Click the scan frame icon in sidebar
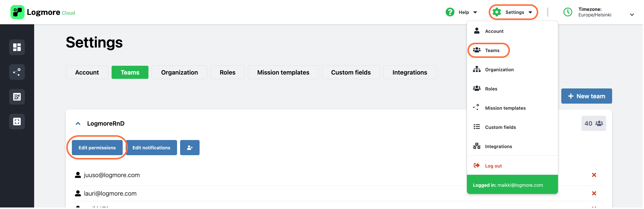 (17, 122)
